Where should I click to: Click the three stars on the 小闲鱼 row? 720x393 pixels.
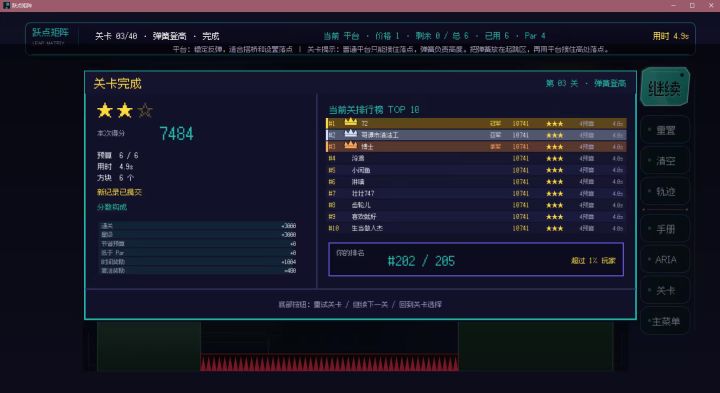pyautogui.click(x=554, y=170)
